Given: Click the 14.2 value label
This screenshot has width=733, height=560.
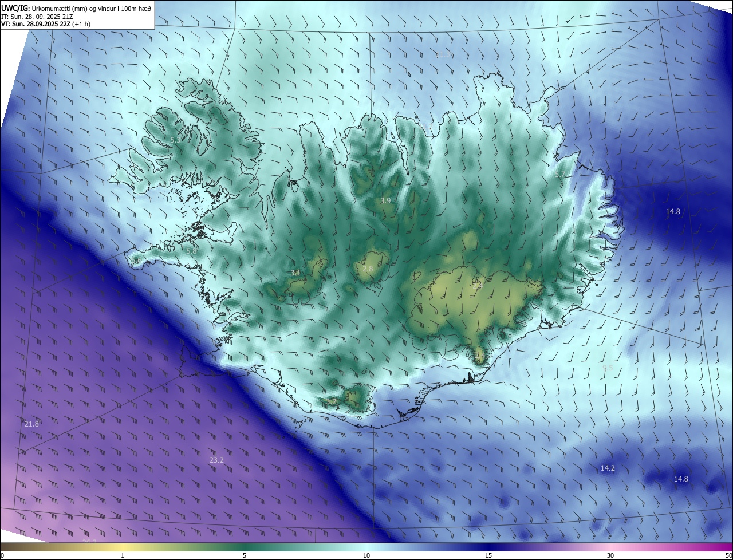Looking at the screenshot, I should click(608, 468).
